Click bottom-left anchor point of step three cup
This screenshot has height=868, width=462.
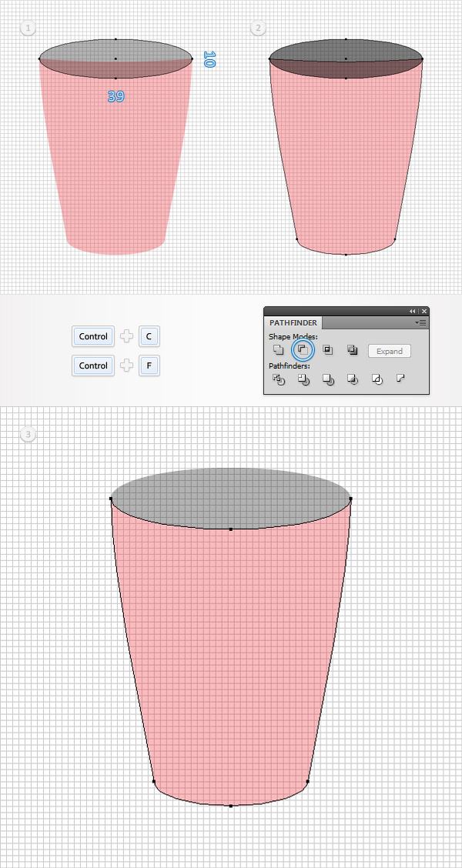(x=154, y=782)
